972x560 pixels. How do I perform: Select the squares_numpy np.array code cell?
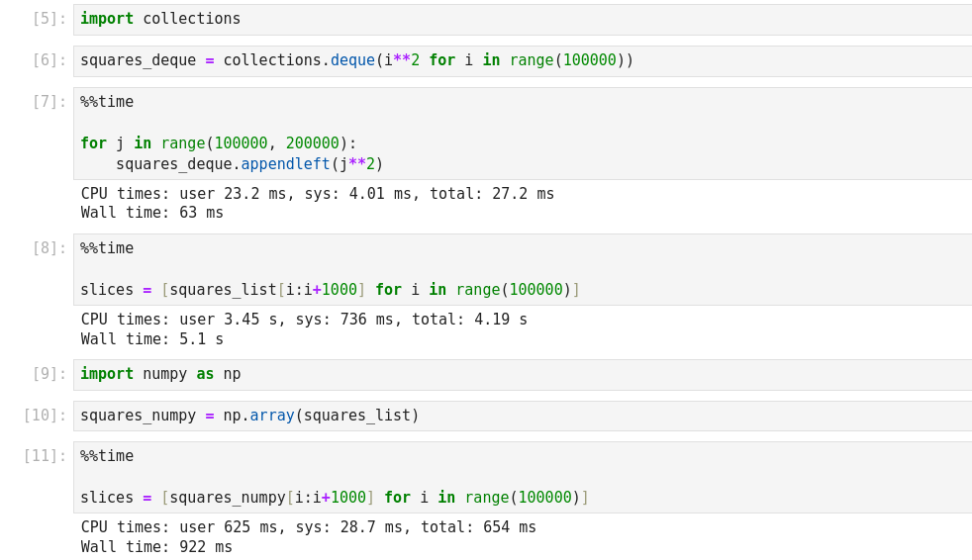(249, 416)
